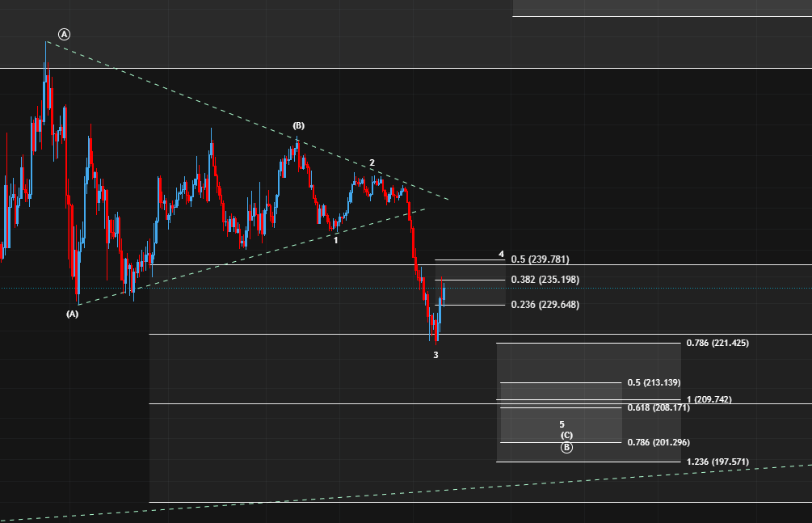Click the 0.786 (201.296) Fibonacci label

[658, 442]
